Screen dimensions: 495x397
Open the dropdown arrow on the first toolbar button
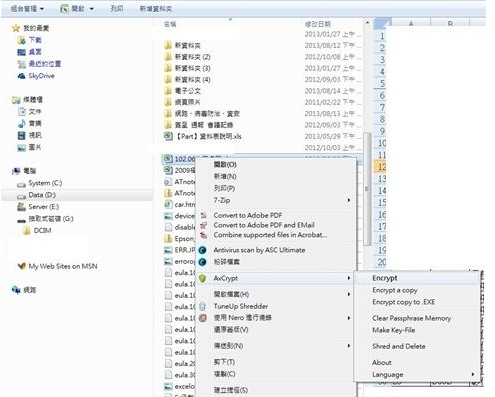coord(42,9)
